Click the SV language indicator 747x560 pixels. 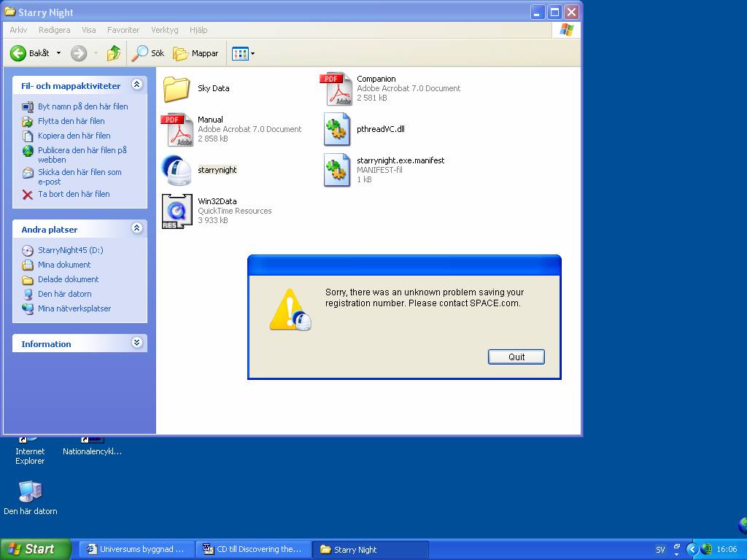tap(660, 550)
